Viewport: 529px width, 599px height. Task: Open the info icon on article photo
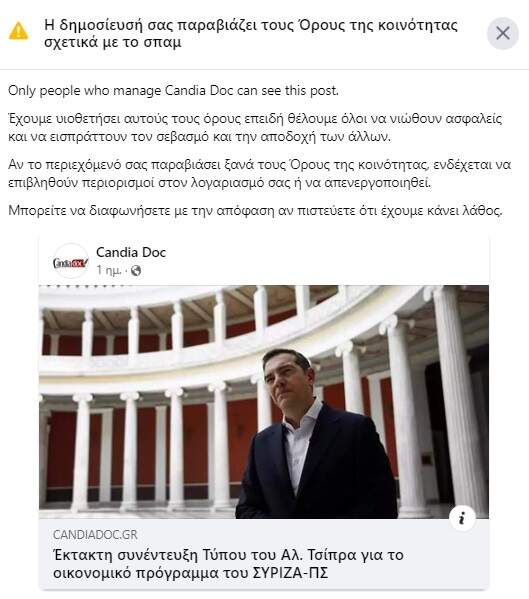click(462, 518)
